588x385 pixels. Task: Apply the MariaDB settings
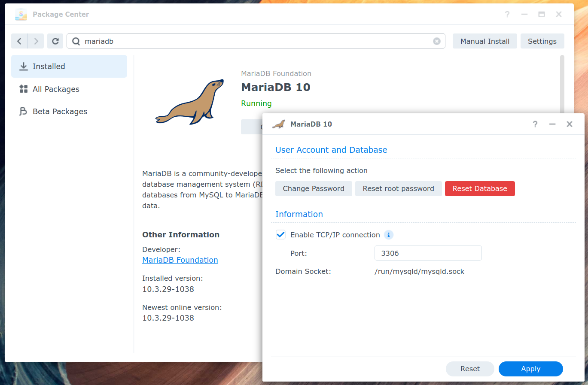click(530, 369)
